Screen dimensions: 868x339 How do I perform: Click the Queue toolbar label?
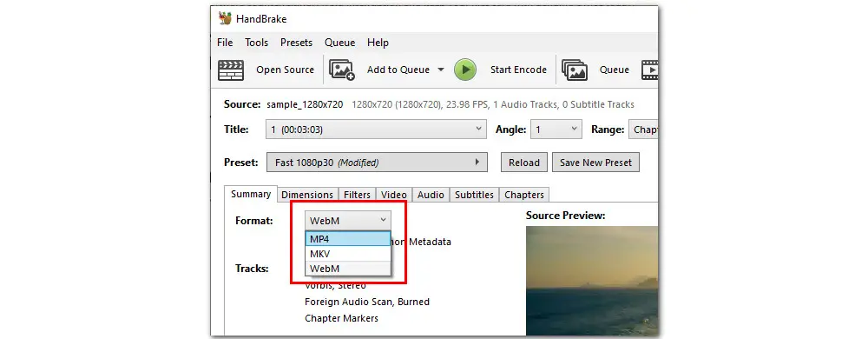(615, 70)
